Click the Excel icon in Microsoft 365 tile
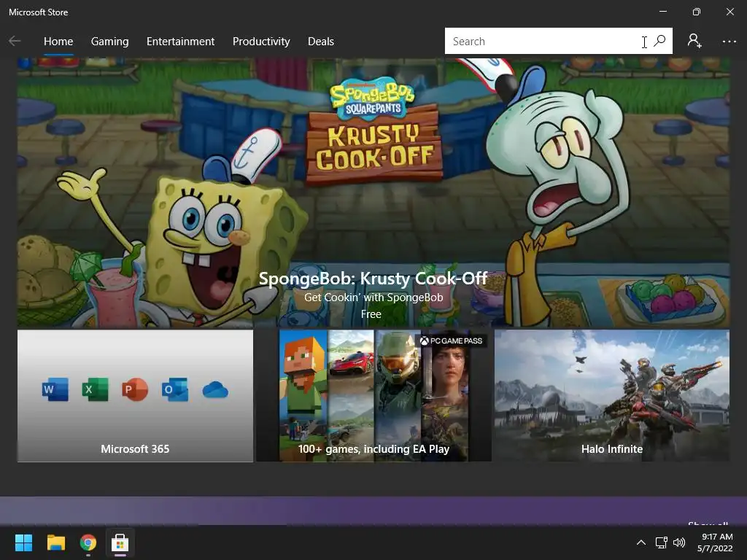The width and height of the screenshot is (747, 560). (x=96, y=389)
